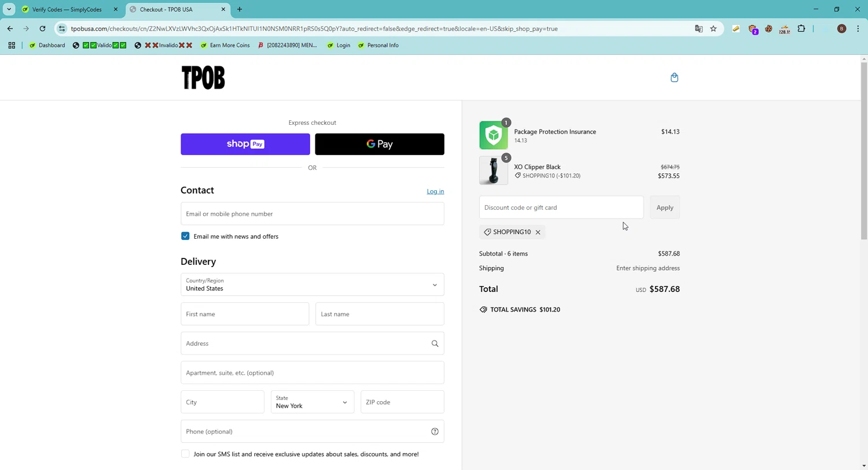The height and width of the screenshot is (470, 868).
Task: Focus the Last name field
Action: point(380,314)
